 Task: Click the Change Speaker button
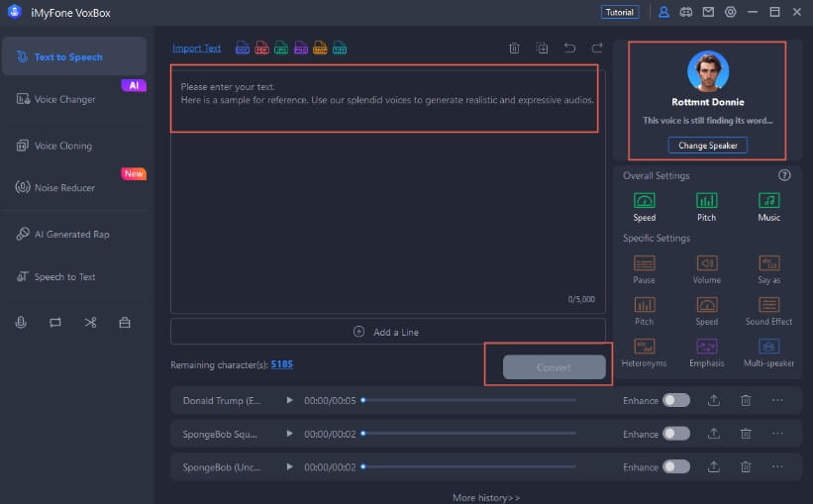click(708, 146)
